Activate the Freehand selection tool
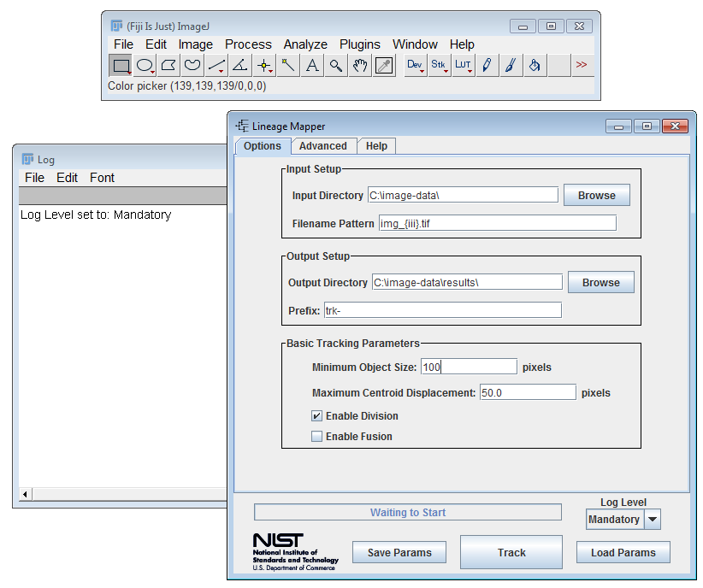The width and height of the screenshot is (703, 588). tap(192, 65)
